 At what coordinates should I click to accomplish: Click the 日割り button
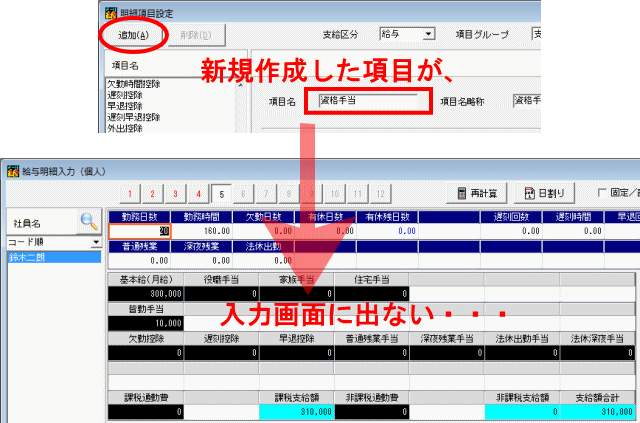point(544,193)
